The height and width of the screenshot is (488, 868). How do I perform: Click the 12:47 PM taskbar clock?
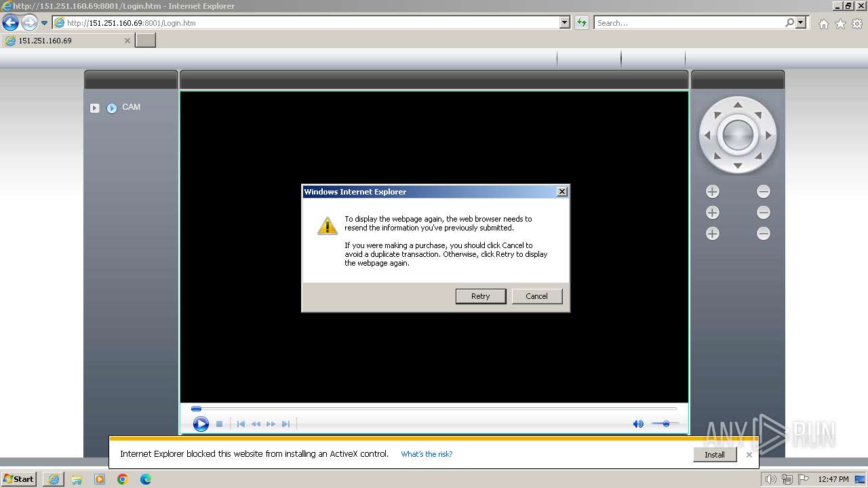(833, 479)
